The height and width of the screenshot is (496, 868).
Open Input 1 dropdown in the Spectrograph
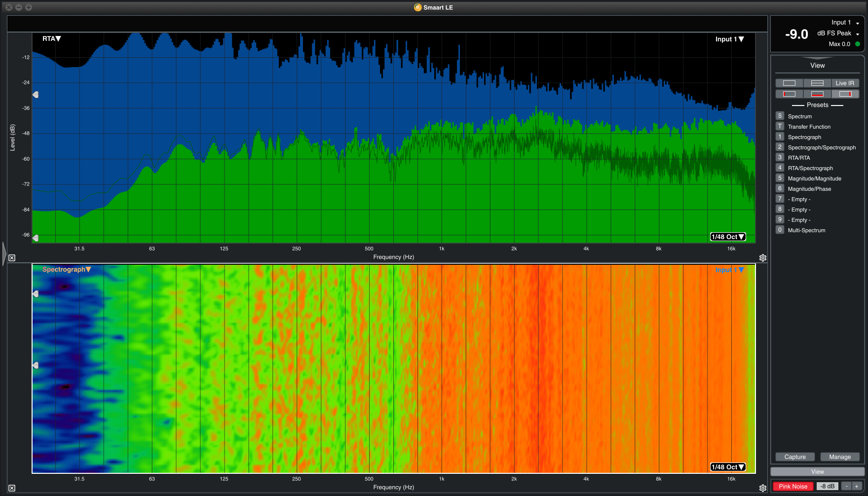(x=729, y=270)
